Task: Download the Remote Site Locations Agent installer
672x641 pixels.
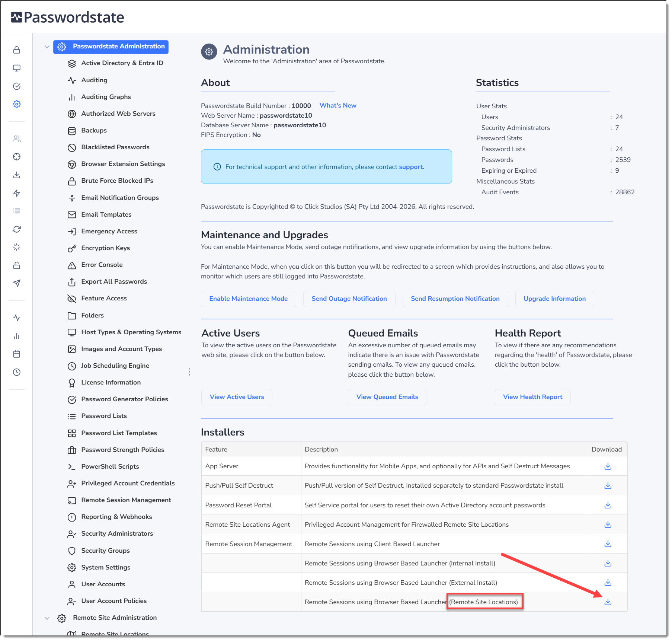Action: (x=608, y=524)
